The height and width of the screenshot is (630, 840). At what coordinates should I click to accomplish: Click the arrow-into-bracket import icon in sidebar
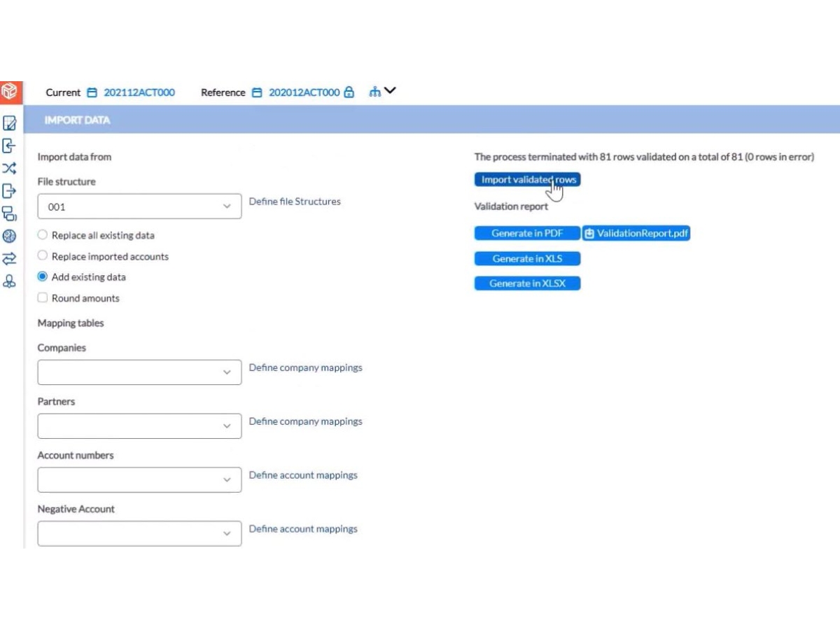[x=9, y=146]
